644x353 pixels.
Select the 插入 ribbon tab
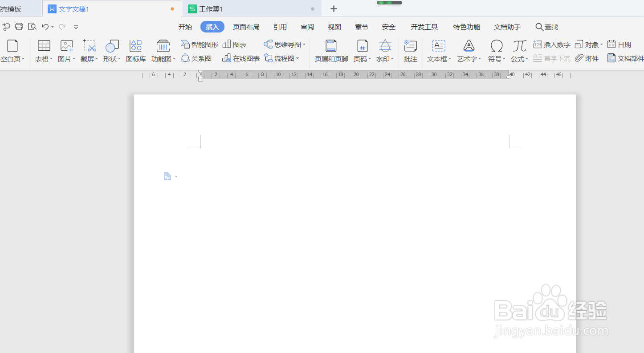[212, 27]
